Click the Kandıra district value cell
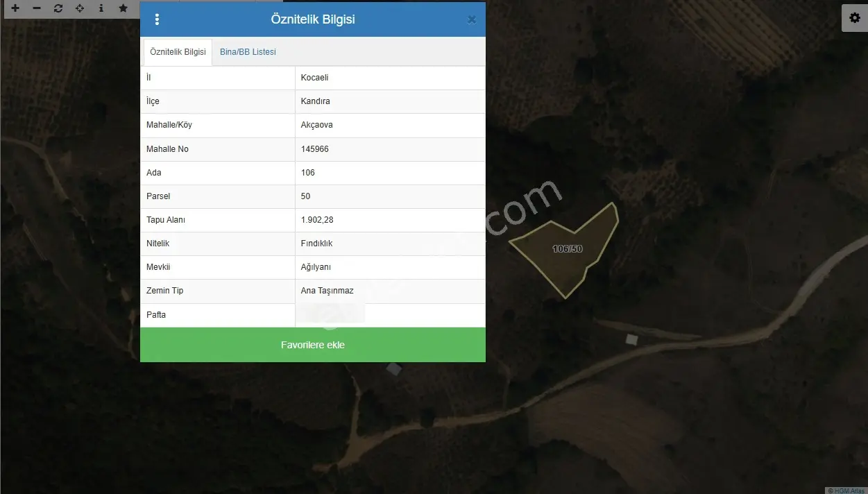This screenshot has width=868, height=494. 390,101
